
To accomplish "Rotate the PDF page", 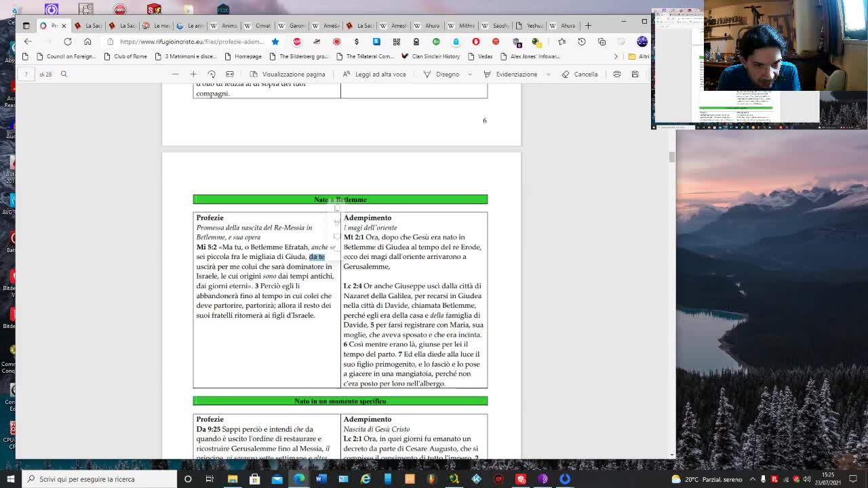I will coord(212,74).
